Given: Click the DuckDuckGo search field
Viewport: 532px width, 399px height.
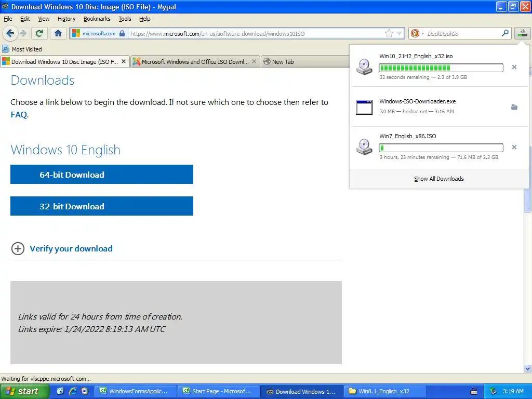Looking at the screenshot, I should coord(463,33).
